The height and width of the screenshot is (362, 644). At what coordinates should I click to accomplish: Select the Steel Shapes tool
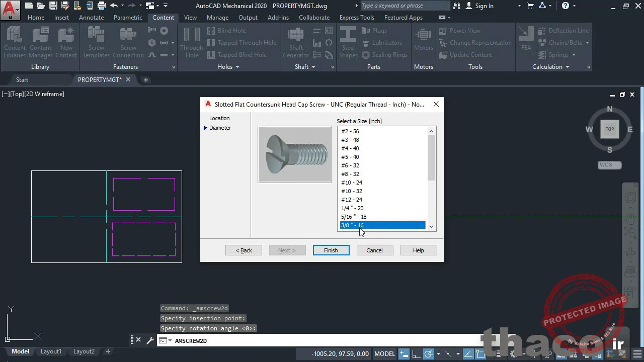[x=348, y=42]
